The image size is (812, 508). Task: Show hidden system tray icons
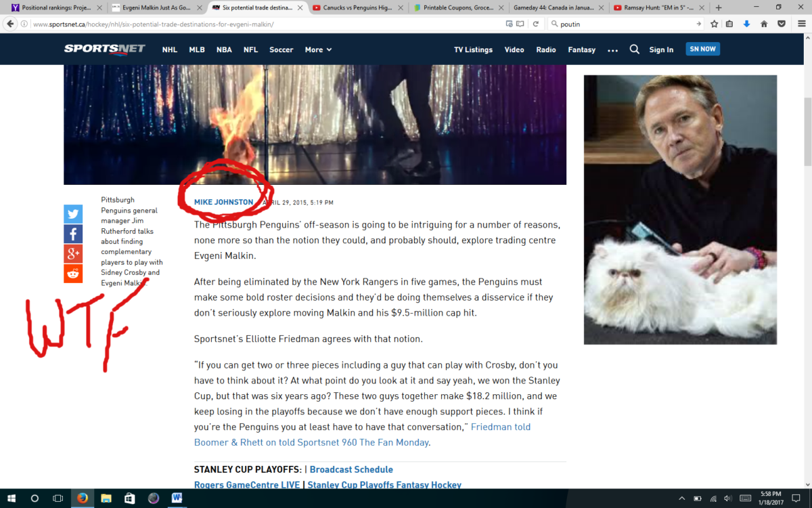pos(681,499)
